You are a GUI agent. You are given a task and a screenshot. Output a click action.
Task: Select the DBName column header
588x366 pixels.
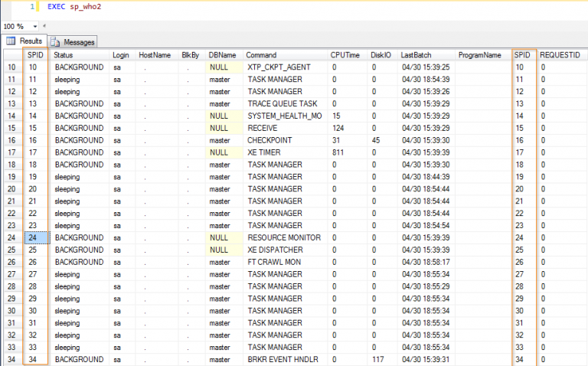(x=223, y=55)
